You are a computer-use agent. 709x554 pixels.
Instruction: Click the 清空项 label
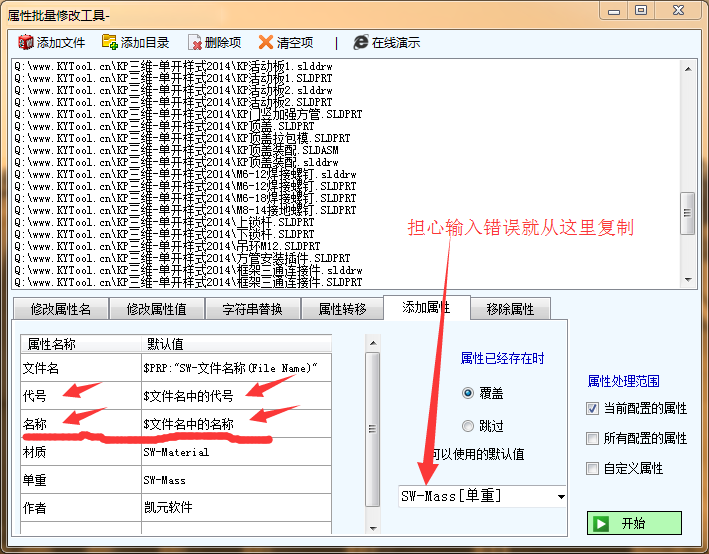(x=295, y=43)
